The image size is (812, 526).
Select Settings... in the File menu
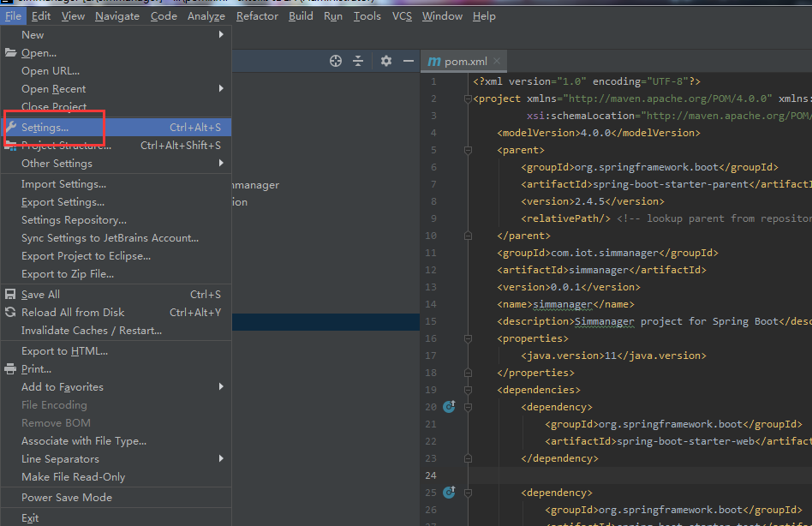click(45, 128)
